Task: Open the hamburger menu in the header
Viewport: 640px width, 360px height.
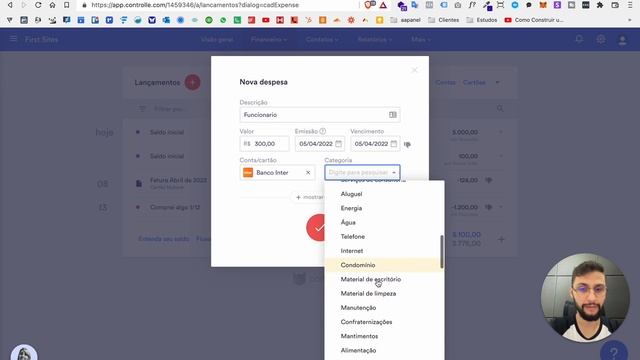Action: pyautogui.click(x=13, y=39)
